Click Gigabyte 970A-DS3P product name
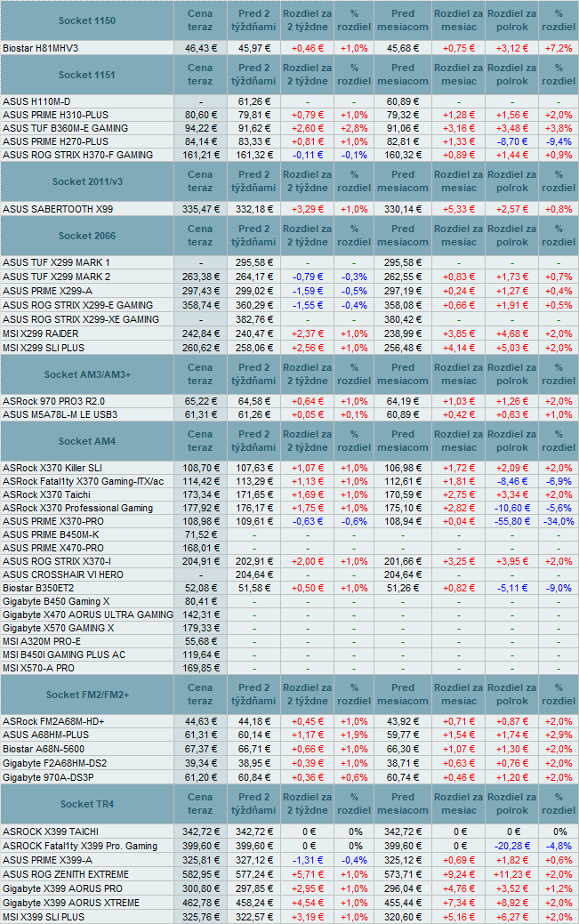Screen dimensions: 579x924 click(48, 777)
